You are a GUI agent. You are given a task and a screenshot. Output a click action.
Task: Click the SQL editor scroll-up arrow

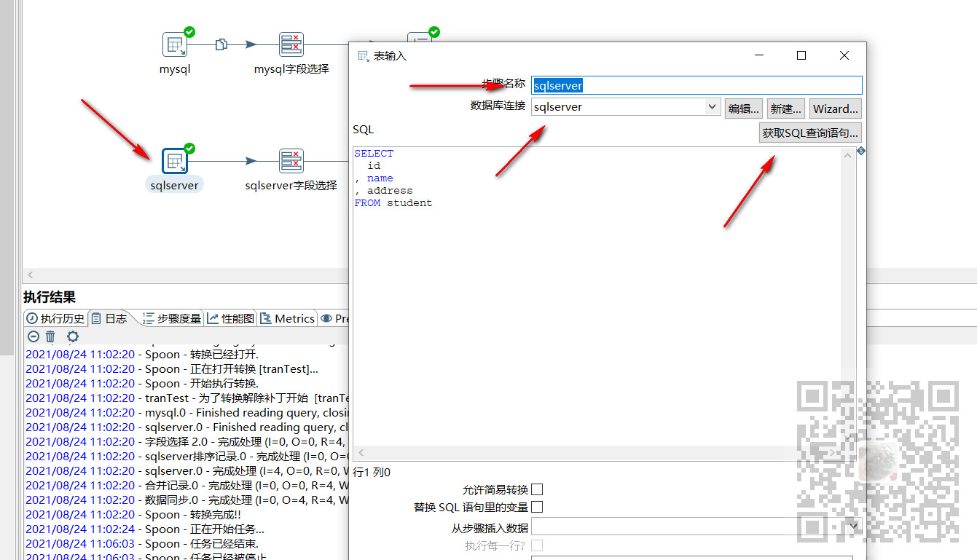tap(848, 154)
